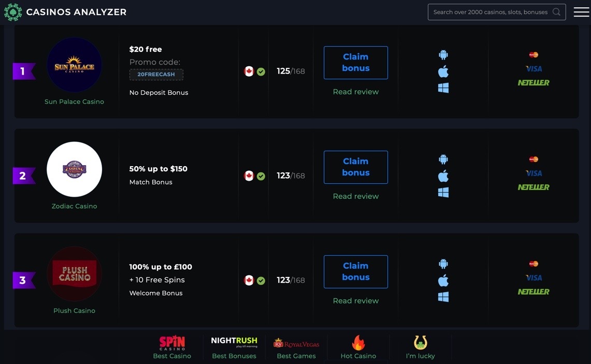
Task: Copy the 20FREECASH promo code
Action: point(156,75)
